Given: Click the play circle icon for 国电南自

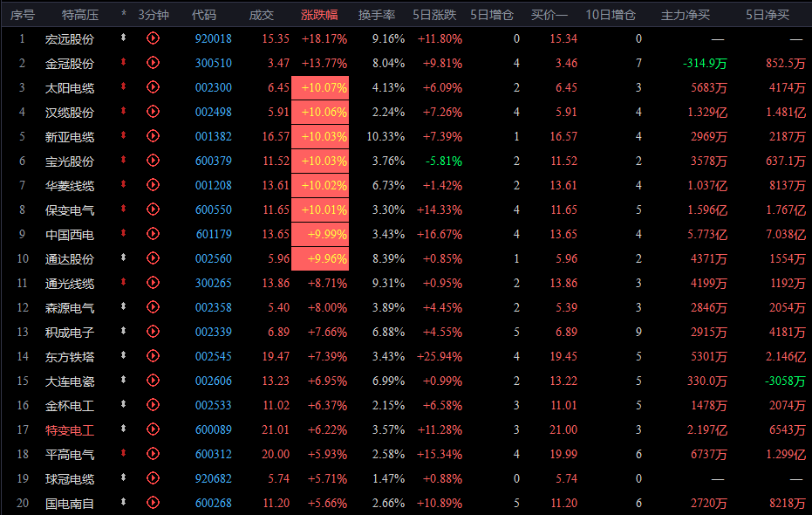Looking at the screenshot, I should (x=153, y=502).
